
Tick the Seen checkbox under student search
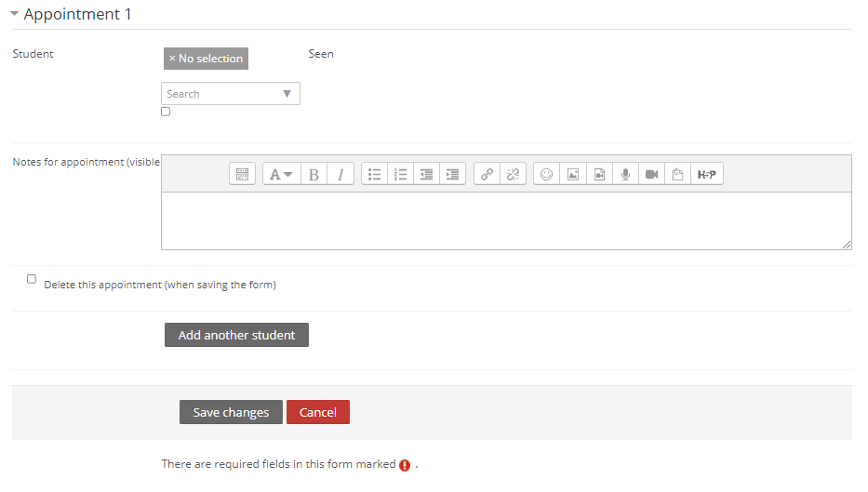(166, 112)
